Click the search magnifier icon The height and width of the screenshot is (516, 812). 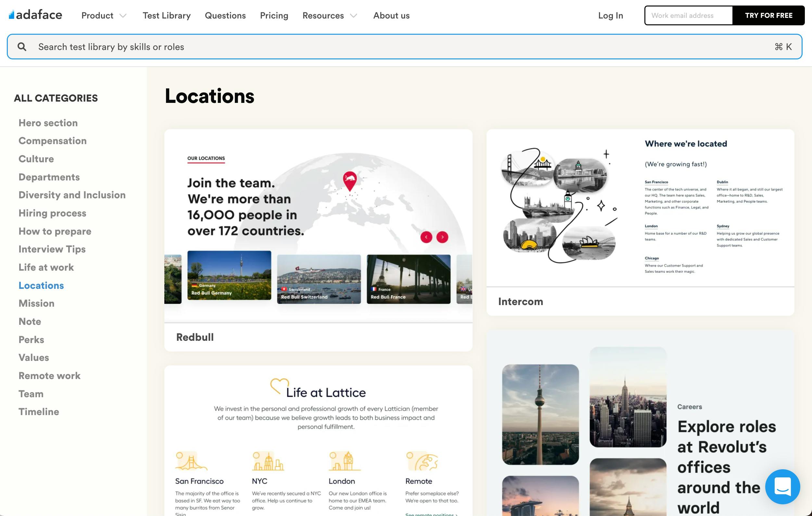(x=22, y=46)
